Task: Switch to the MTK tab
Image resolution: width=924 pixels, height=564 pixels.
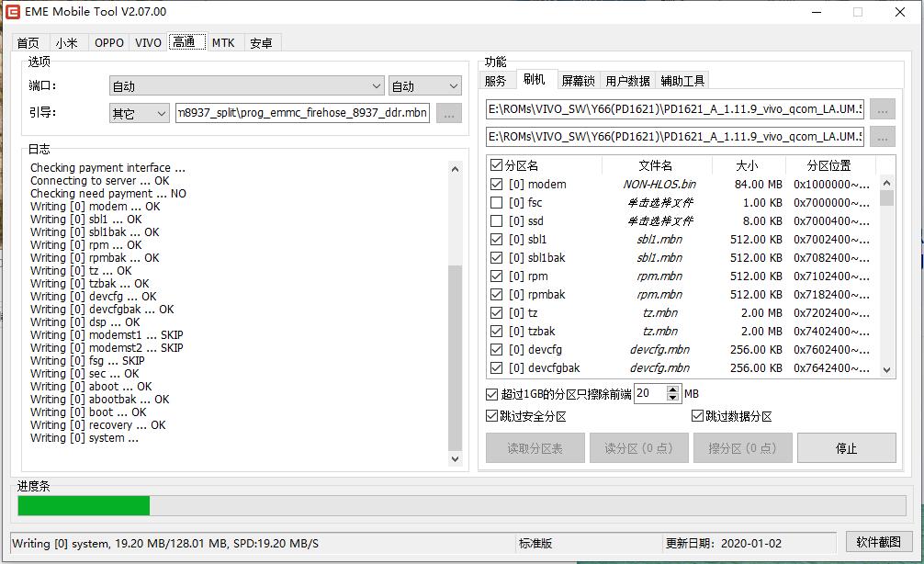Action: [223, 43]
